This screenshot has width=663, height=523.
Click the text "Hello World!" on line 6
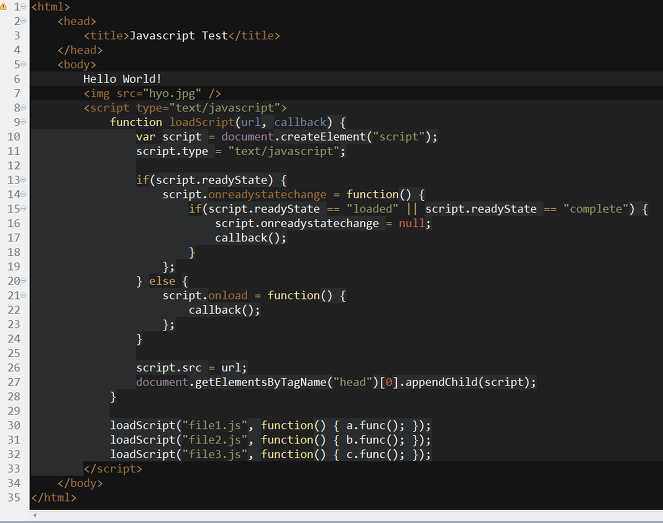(x=122, y=79)
